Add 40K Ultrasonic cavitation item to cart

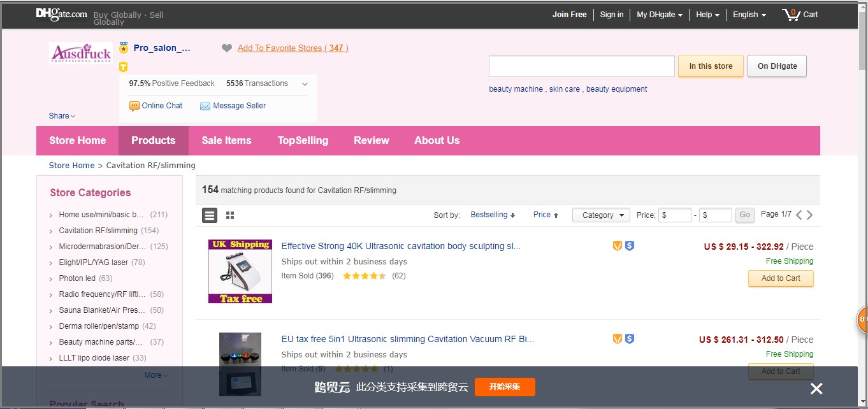(781, 278)
